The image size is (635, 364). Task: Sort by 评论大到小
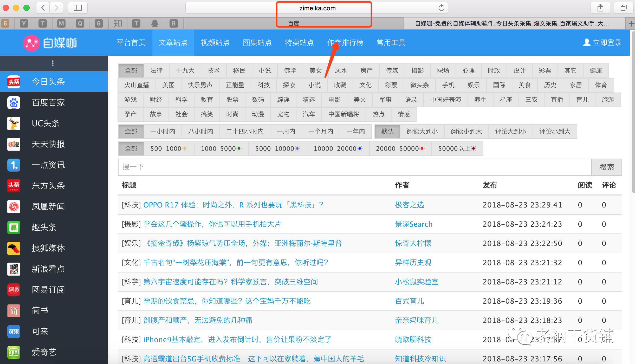(511, 131)
